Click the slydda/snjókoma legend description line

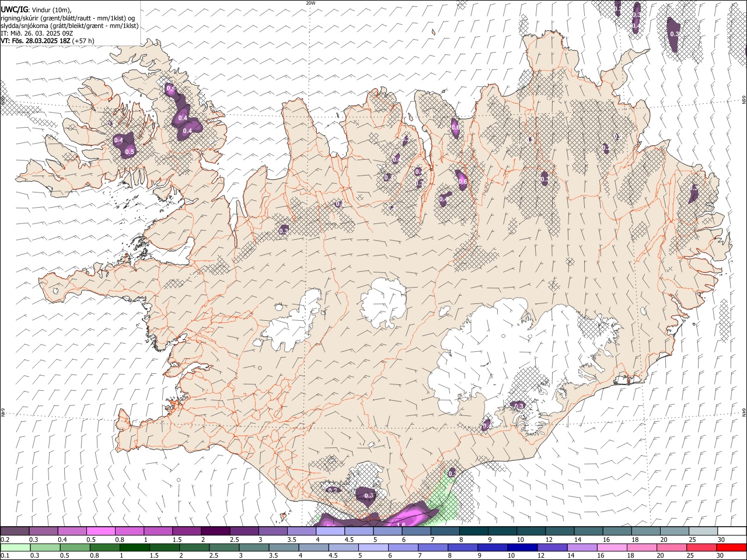coord(69,26)
